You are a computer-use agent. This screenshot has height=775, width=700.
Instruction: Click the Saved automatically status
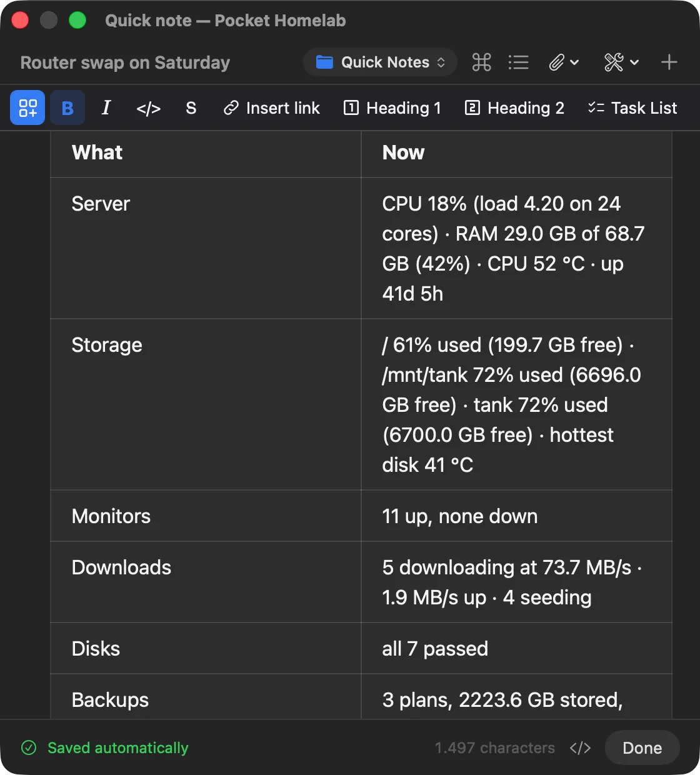pyautogui.click(x=117, y=747)
